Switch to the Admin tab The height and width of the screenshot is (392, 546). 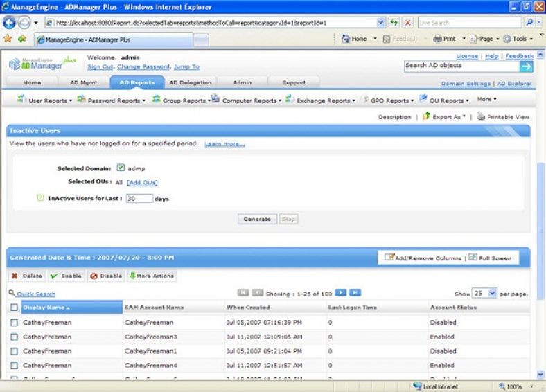(x=242, y=82)
